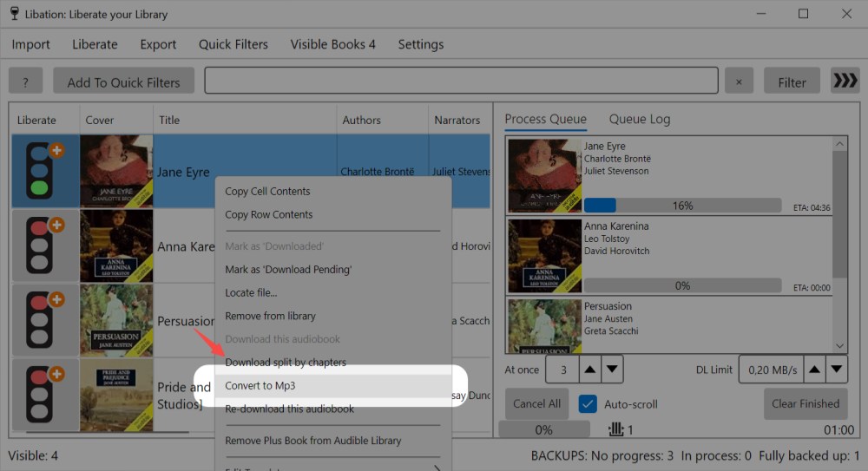The image size is (868, 471).
Task: Click Persuasion cover in Process Queue
Action: click(x=545, y=326)
